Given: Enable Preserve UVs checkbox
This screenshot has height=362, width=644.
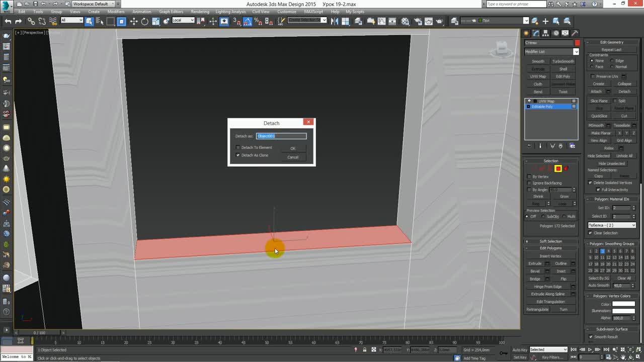Looking at the screenshot, I should click(x=593, y=76).
